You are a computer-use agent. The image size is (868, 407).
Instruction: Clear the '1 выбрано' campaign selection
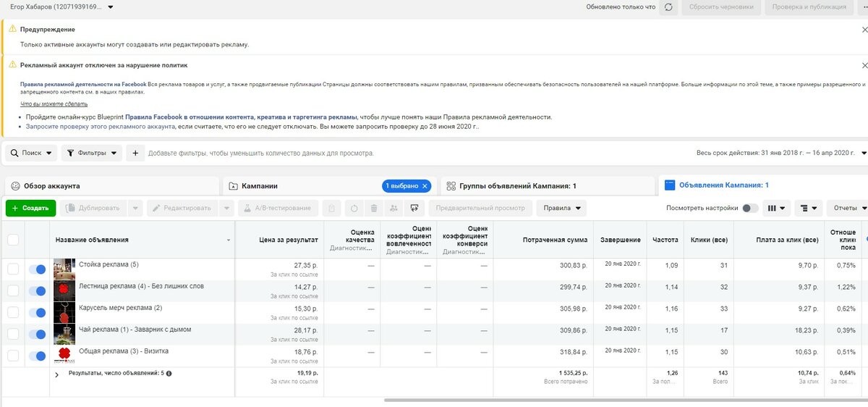tap(425, 186)
